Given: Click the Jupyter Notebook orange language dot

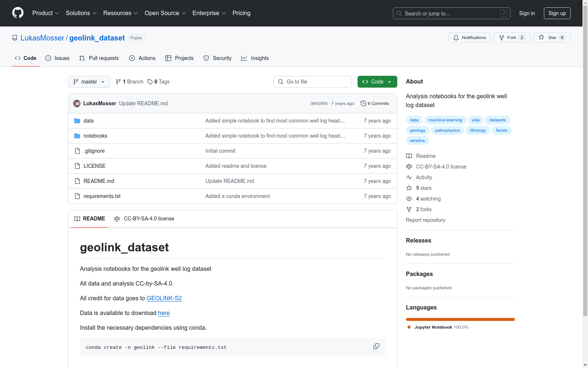Looking at the screenshot, I should [409, 327].
